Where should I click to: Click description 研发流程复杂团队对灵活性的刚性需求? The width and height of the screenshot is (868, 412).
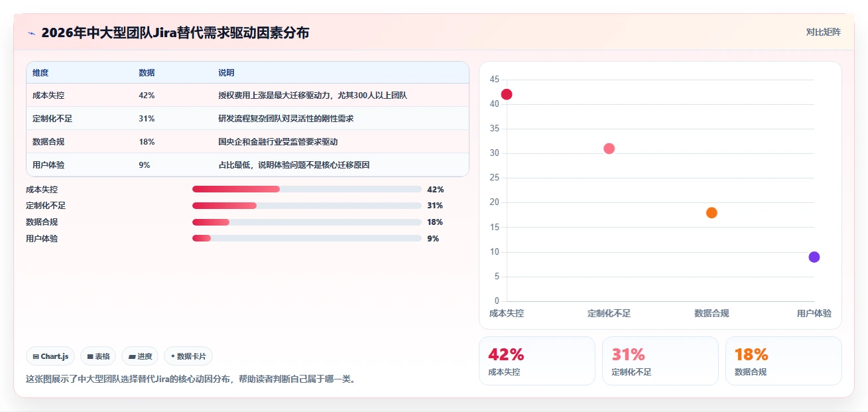[x=286, y=118]
